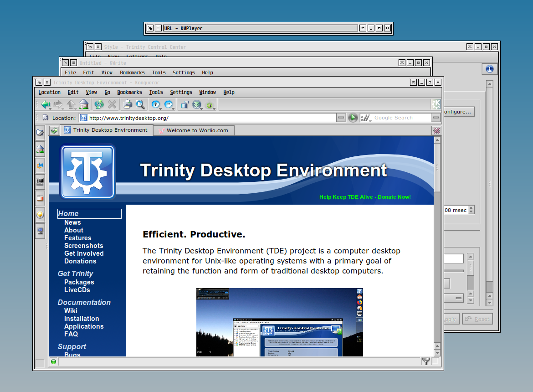
Task: Click the info icon in Control Center
Action: pos(489,69)
